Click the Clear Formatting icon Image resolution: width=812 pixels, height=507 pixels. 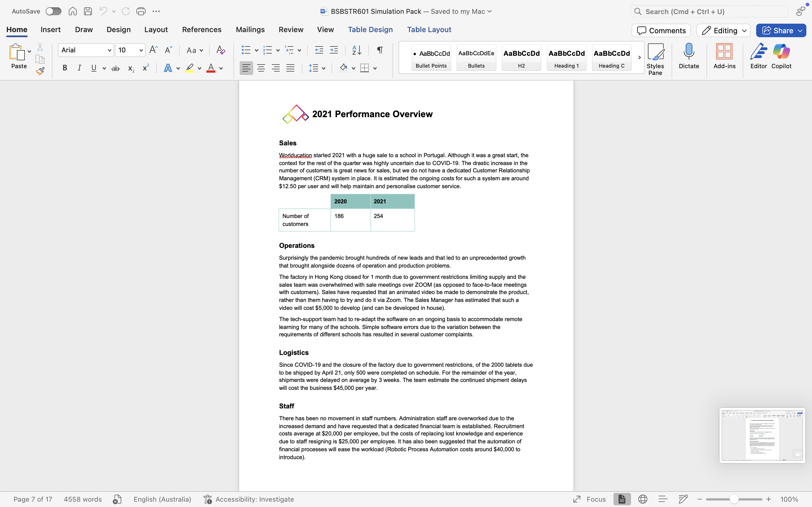tap(220, 50)
